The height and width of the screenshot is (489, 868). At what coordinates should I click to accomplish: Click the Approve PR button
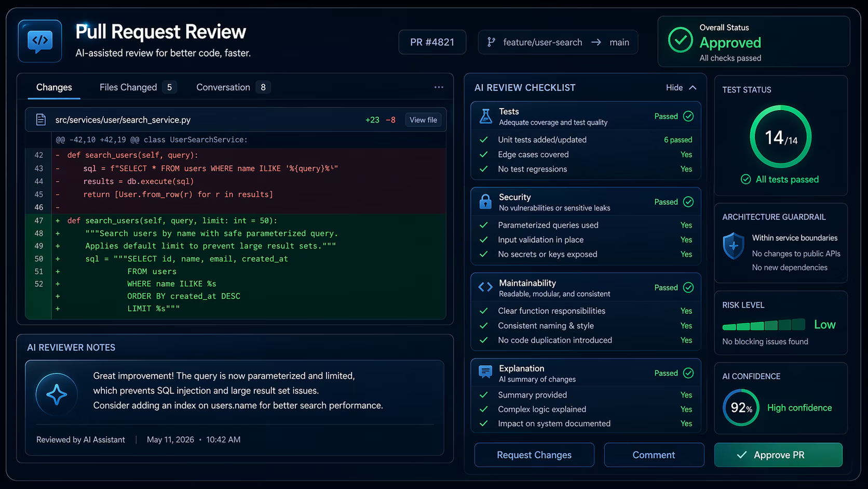[x=778, y=455]
